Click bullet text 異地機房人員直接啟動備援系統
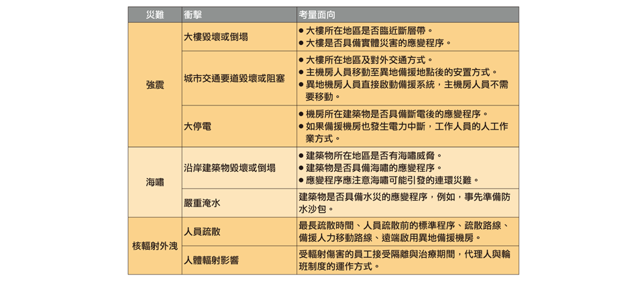 pos(369,85)
